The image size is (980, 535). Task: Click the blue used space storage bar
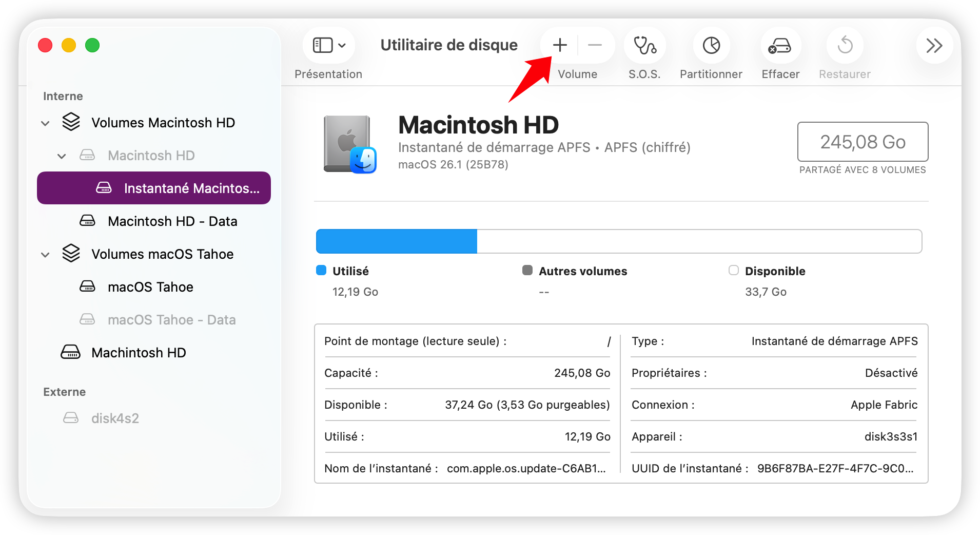(397, 241)
